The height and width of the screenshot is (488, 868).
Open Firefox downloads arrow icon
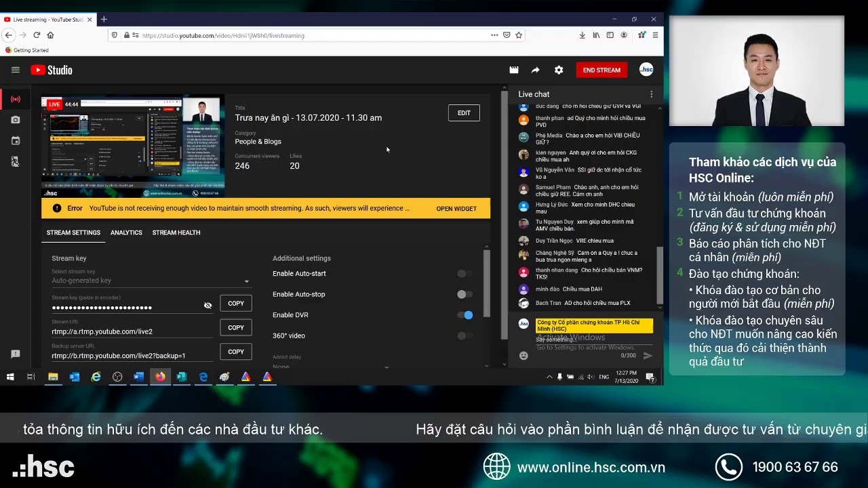(582, 35)
